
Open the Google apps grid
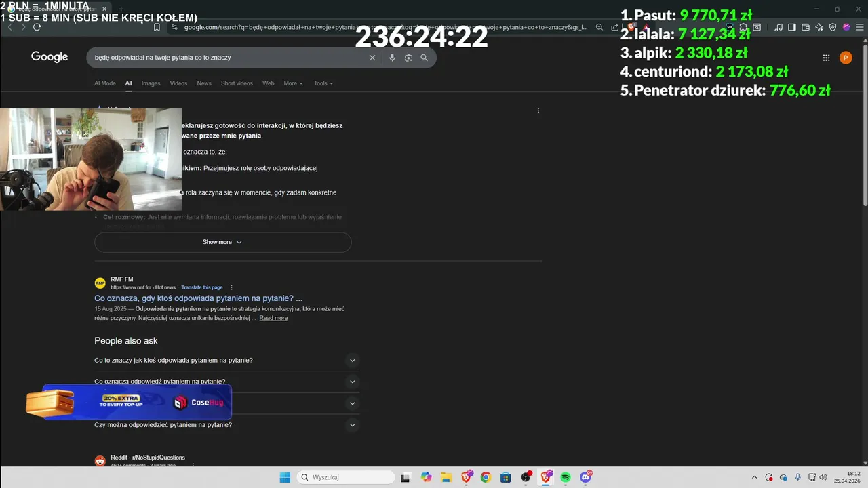pyautogui.click(x=826, y=58)
